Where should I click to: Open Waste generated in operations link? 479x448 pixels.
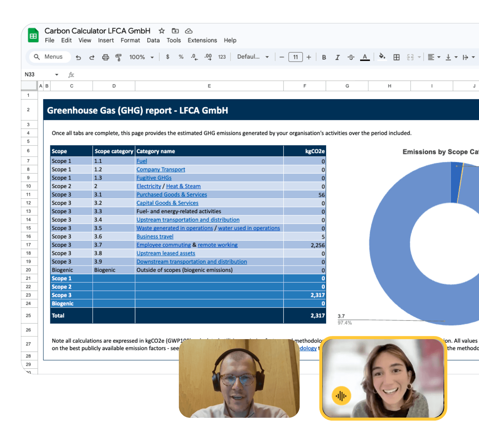(175, 228)
